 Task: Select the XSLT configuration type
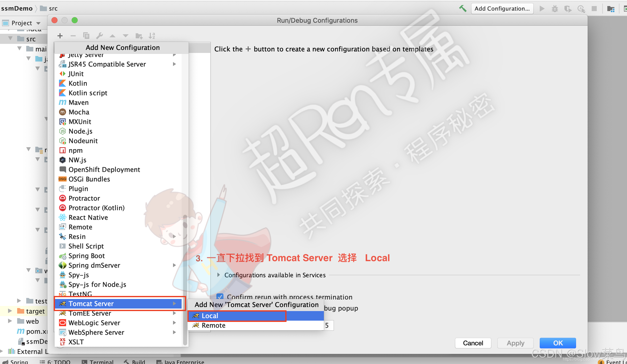pyautogui.click(x=118, y=342)
